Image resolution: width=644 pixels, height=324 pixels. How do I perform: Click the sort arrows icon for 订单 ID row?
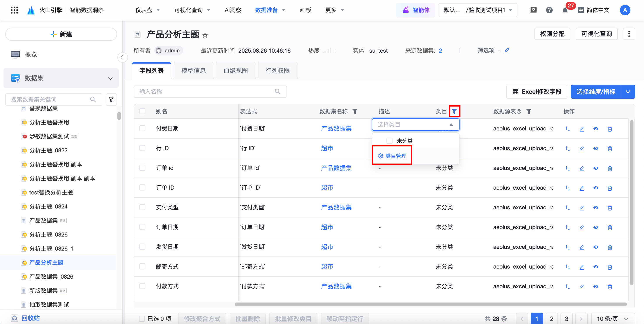(568, 188)
